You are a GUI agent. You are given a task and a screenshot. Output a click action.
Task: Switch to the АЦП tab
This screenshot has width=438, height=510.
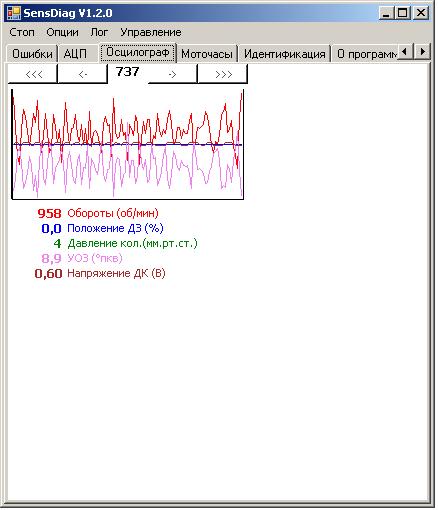tap(75, 54)
